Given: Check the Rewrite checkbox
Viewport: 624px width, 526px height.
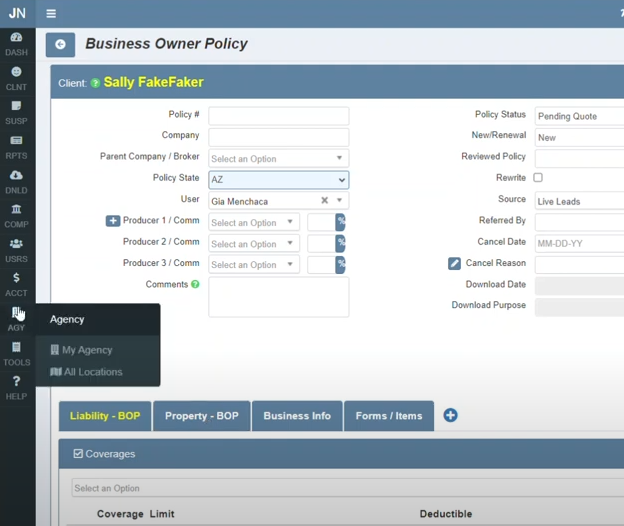Looking at the screenshot, I should coord(538,178).
